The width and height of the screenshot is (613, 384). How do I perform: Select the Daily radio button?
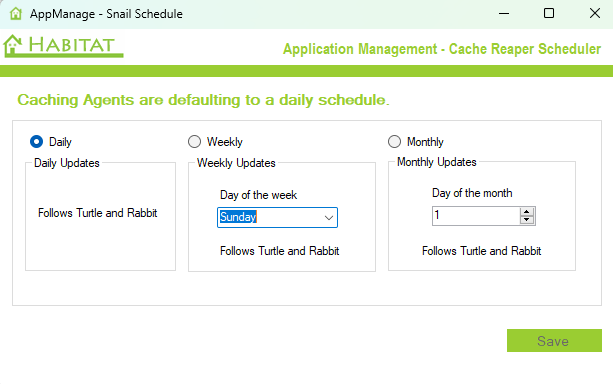(x=36, y=142)
